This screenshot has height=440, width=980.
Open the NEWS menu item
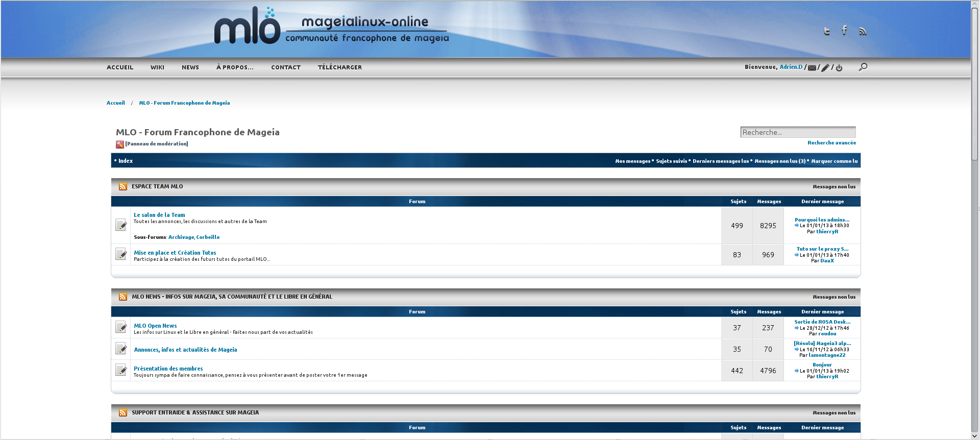click(x=190, y=67)
